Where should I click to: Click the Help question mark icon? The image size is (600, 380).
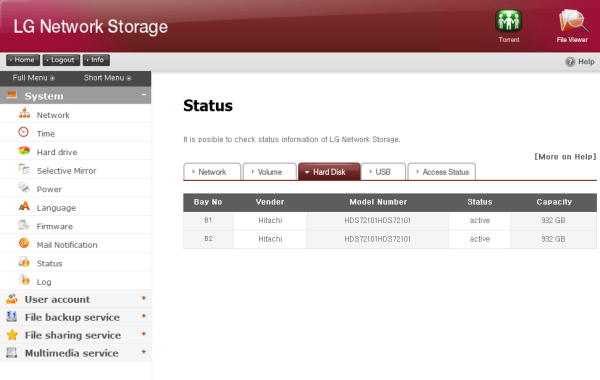click(x=570, y=62)
